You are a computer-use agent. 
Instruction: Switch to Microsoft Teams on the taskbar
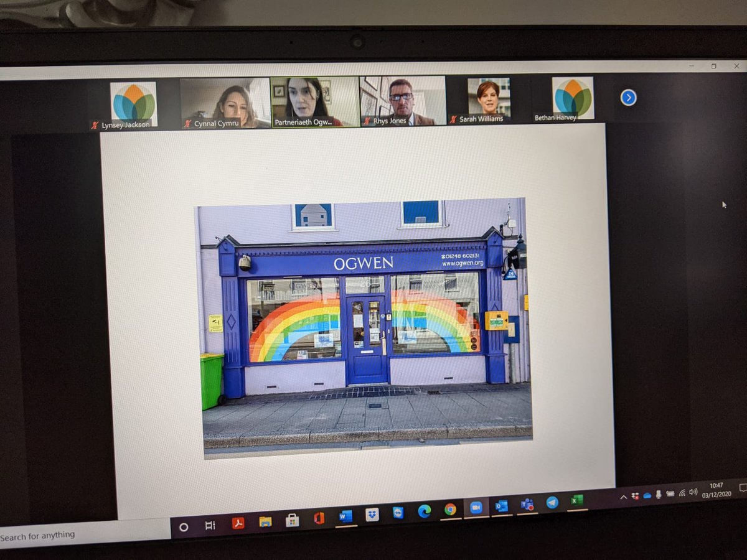click(x=527, y=503)
